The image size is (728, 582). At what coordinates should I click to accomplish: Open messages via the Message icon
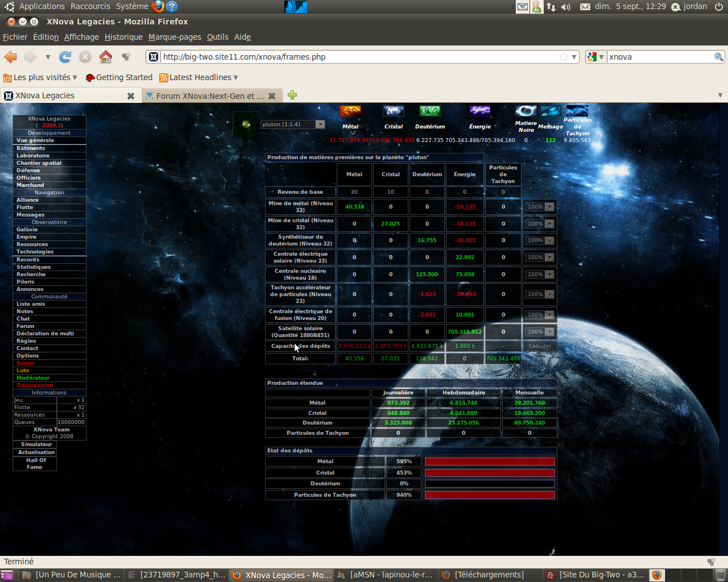(551, 111)
